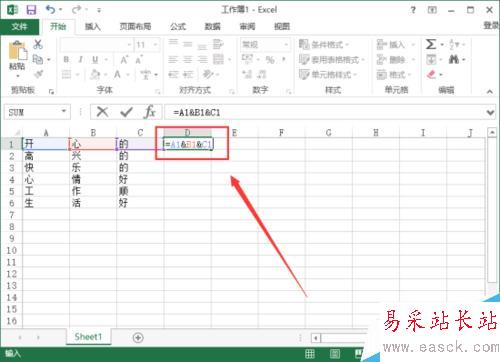Click the Increase Indent icon
Viewport: 500px width, 362px height.
point(188,74)
